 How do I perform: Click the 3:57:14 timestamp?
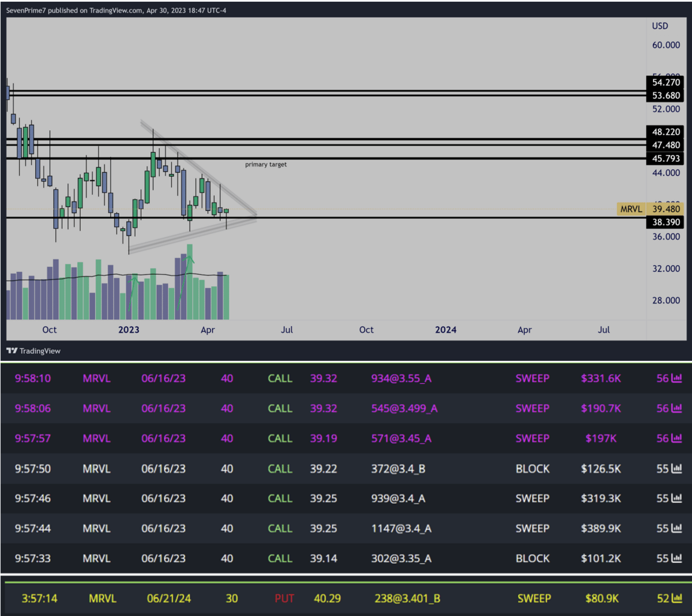pyautogui.click(x=39, y=599)
